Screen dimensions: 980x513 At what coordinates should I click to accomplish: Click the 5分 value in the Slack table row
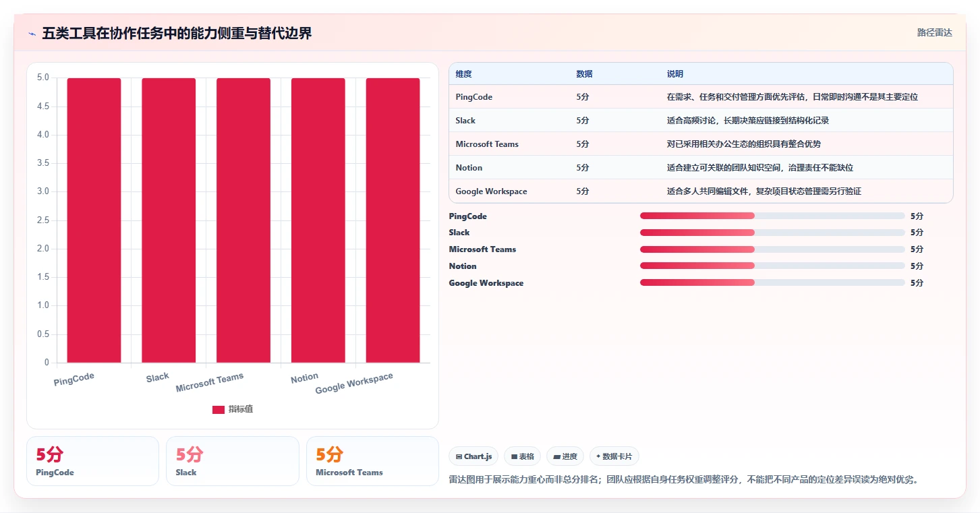[x=583, y=121]
